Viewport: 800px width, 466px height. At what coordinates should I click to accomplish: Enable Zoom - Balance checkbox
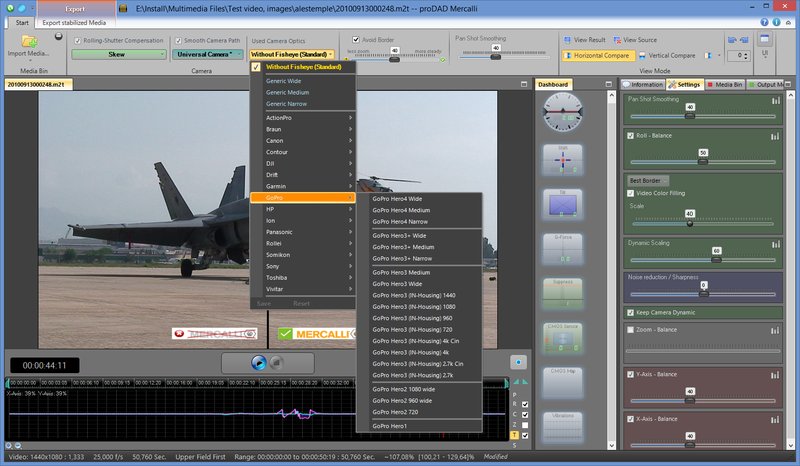[x=631, y=330]
